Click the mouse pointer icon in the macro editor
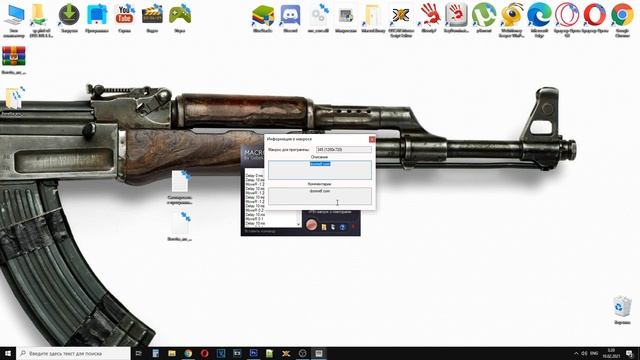This screenshot has width=640, height=360. tap(333, 227)
